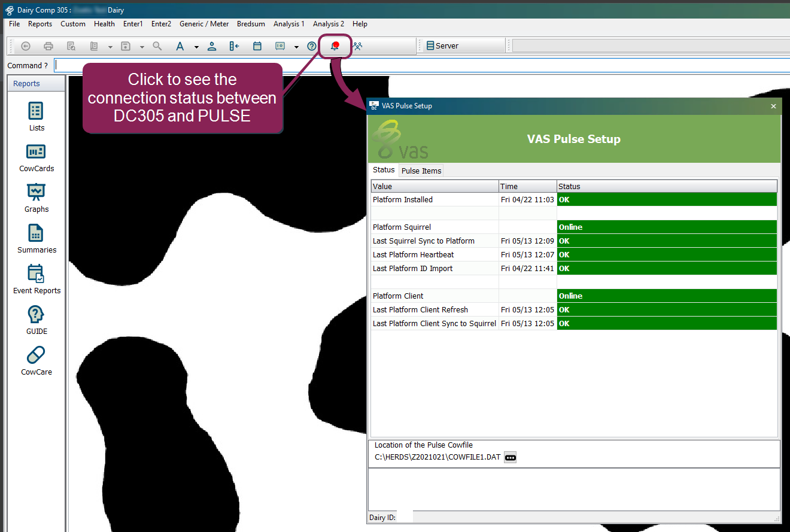The height and width of the screenshot is (532, 790).
Task: Close the VAS Pulse Setup dialog
Action: coord(773,106)
